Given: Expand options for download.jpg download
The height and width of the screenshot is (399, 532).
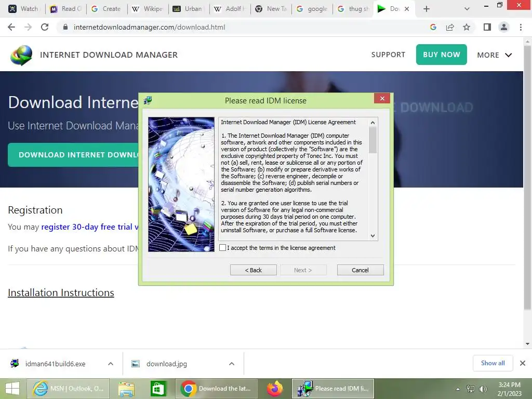Looking at the screenshot, I should click(x=231, y=364).
